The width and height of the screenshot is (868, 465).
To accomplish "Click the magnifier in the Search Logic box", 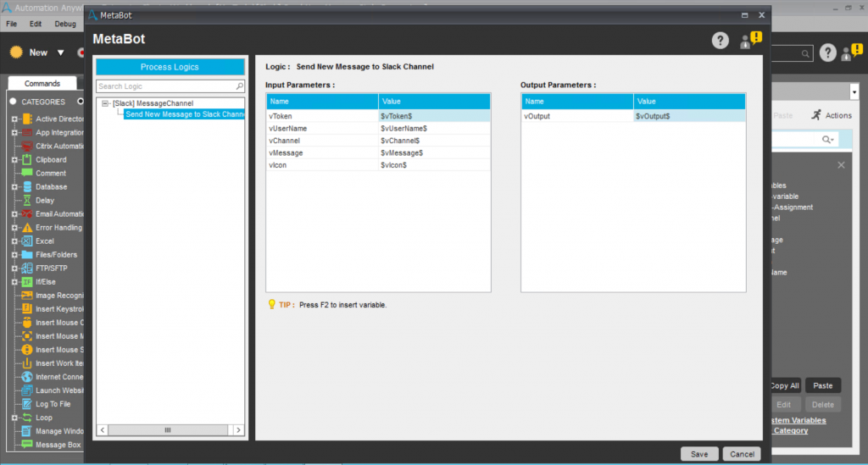I will (x=239, y=86).
